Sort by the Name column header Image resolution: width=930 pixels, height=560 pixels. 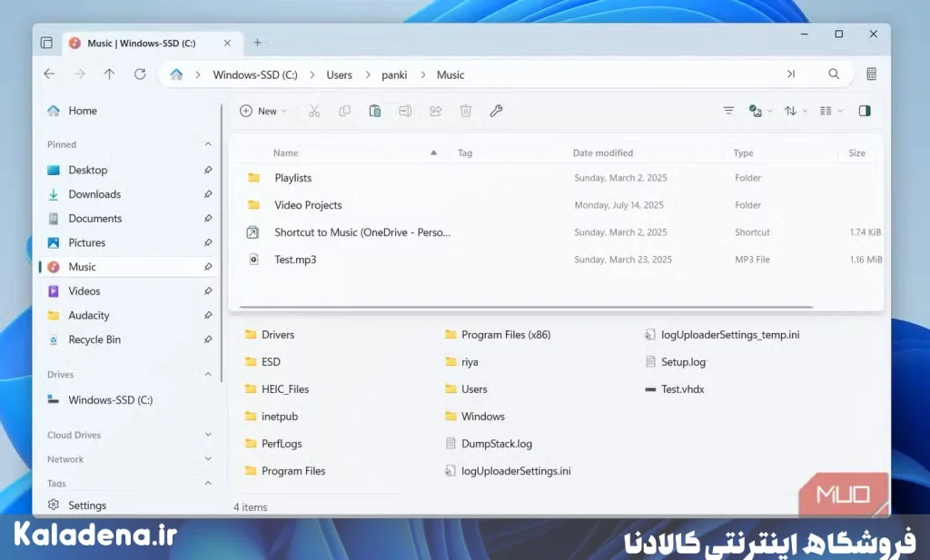(286, 152)
